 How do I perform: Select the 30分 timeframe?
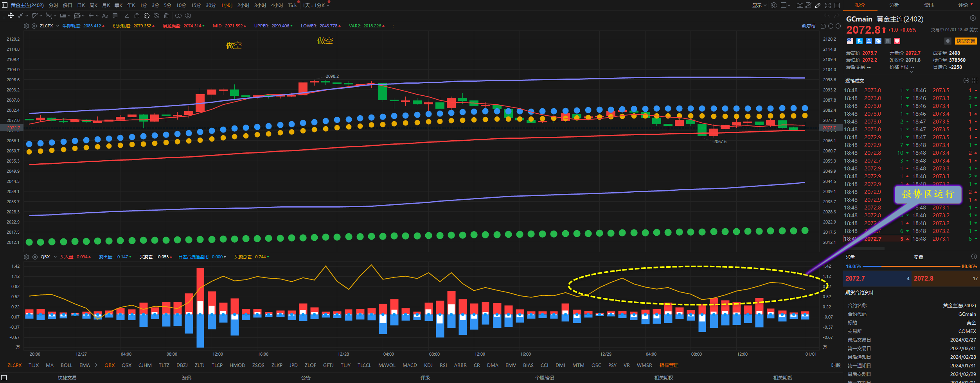point(210,5)
